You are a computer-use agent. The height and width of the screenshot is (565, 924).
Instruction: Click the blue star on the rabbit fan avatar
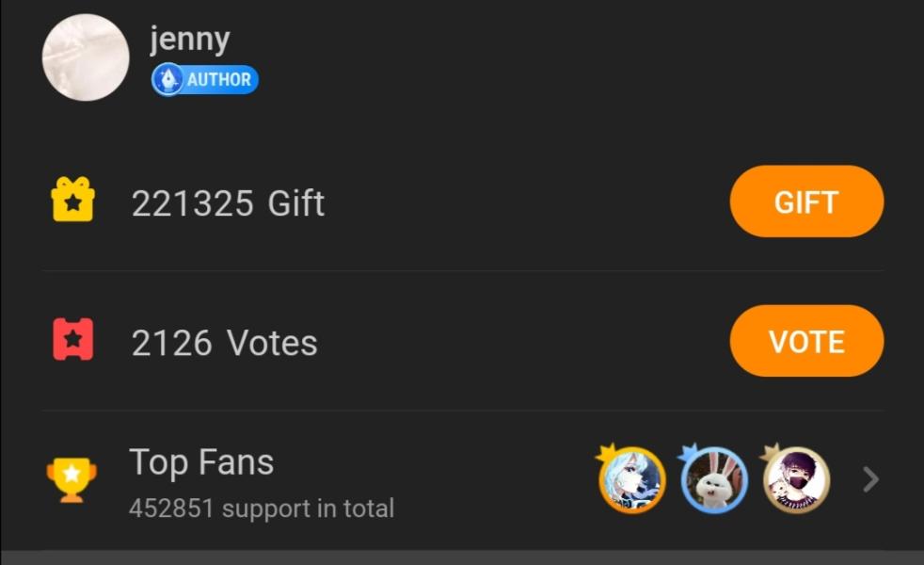(x=690, y=454)
